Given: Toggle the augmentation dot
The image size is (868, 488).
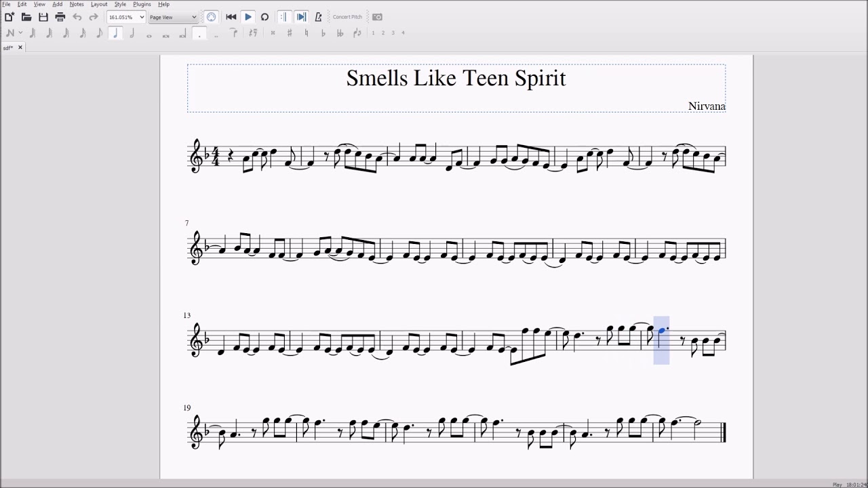Looking at the screenshot, I should coord(199,33).
